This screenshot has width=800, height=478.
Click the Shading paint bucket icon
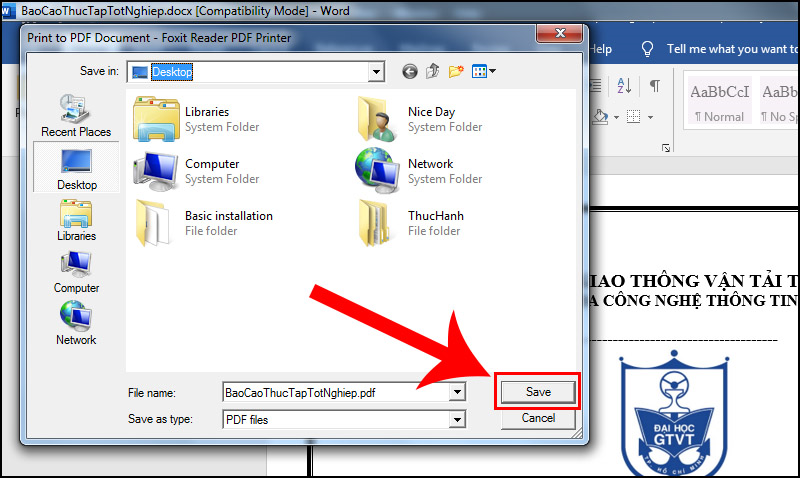point(602,116)
